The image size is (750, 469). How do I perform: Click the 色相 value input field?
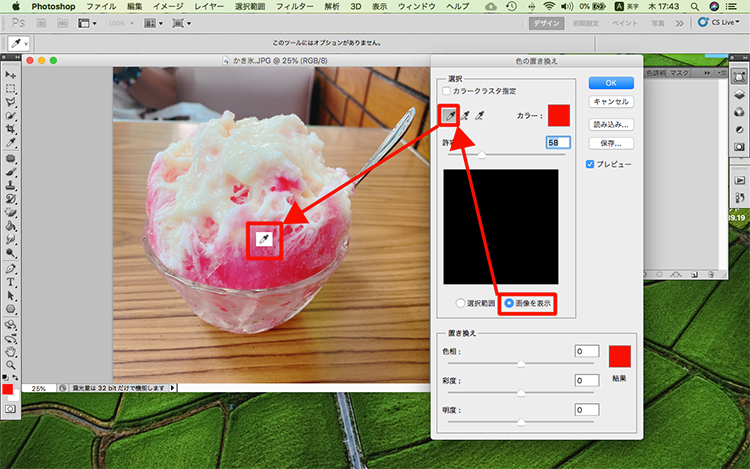coord(586,351)
